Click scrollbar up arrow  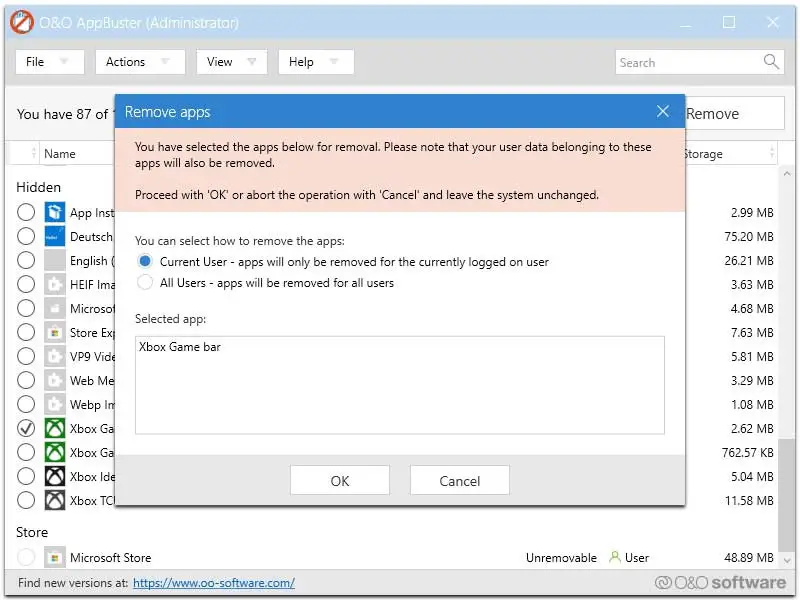coord(786,174)
